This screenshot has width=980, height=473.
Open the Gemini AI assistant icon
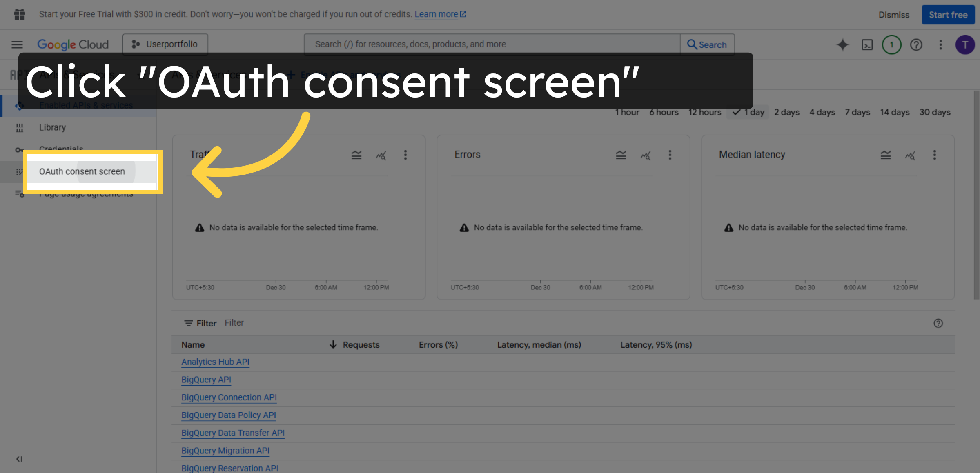pos(842,44)
